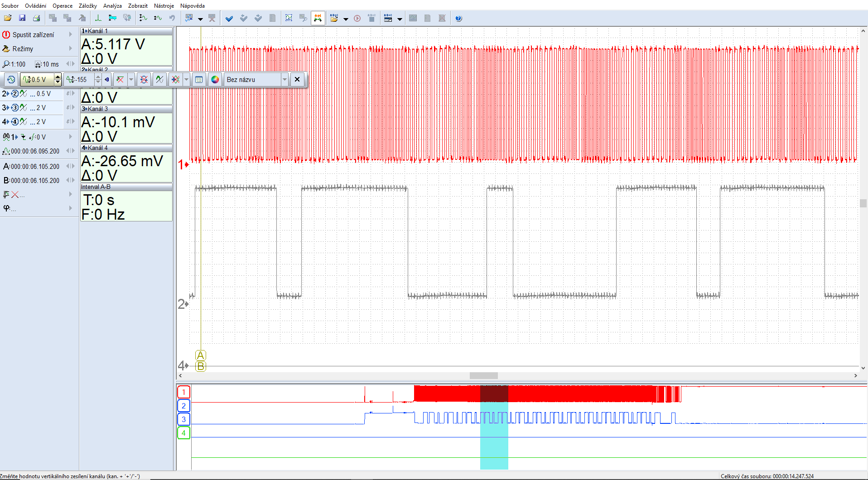Open the Analýza menu
The width and height of the screenshot is (868, 480).
click(x=112, y=6)
